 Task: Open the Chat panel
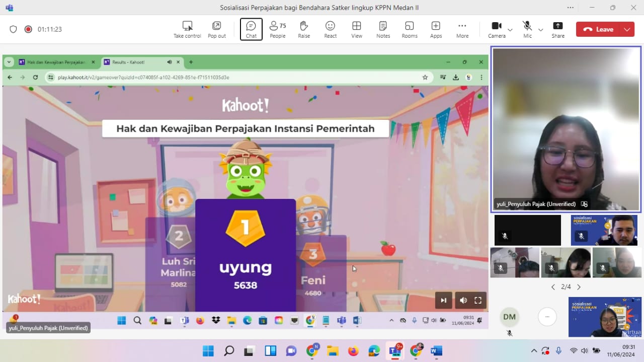click(x=251, y=29)
